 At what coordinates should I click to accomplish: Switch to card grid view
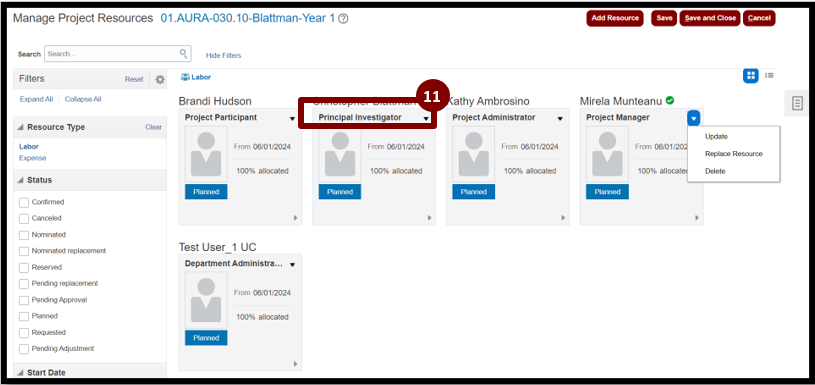tap(751, 76)
